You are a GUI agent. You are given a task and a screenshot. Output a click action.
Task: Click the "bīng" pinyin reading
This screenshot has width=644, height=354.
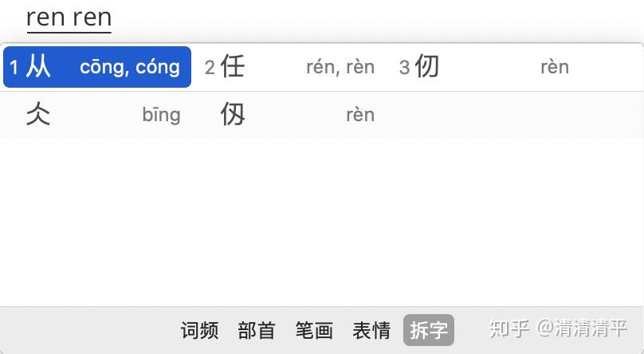pyautogui.click(x=161, y=115)
